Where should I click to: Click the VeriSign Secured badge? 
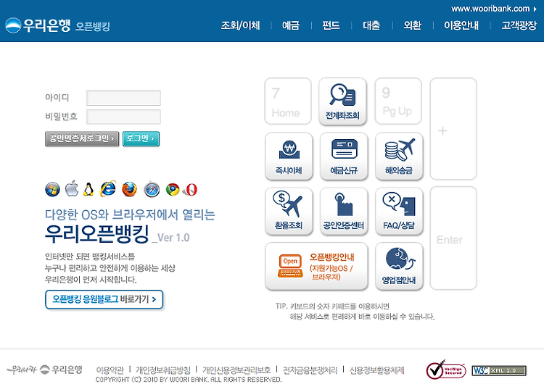(x=446, y=370)
